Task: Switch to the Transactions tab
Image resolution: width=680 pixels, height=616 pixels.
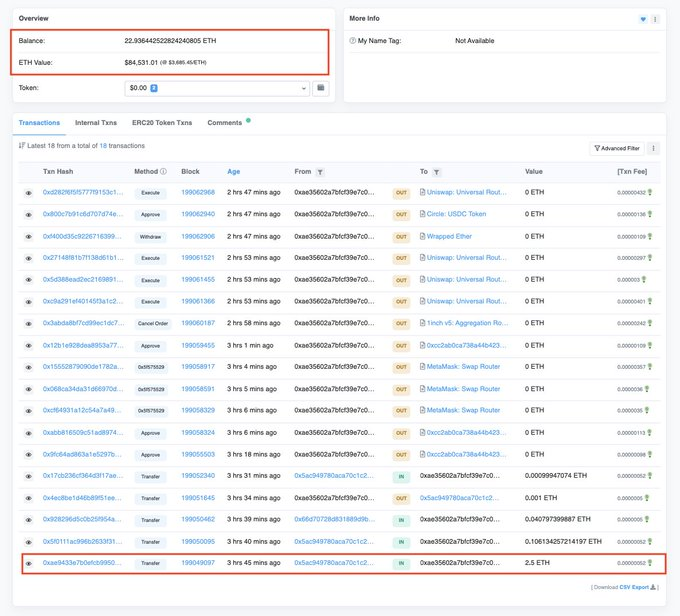Action: (39, 123)
